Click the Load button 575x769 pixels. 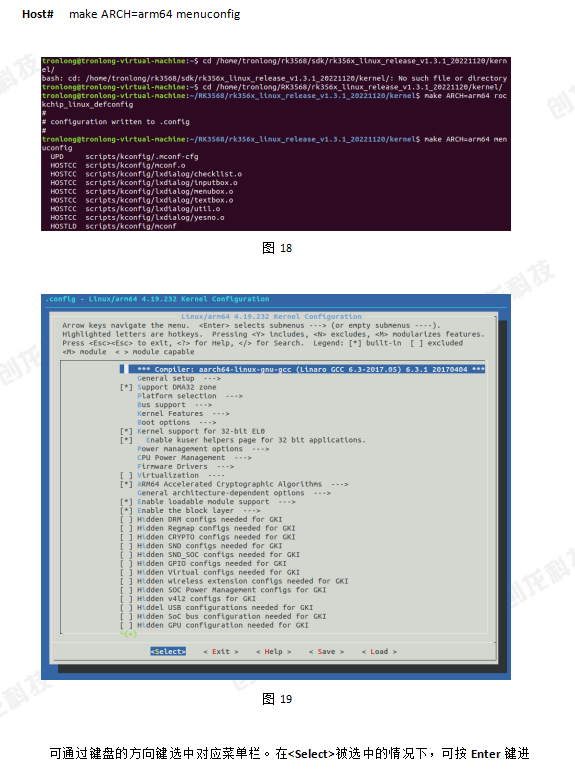pyautogui.click(x=379, y=652)
